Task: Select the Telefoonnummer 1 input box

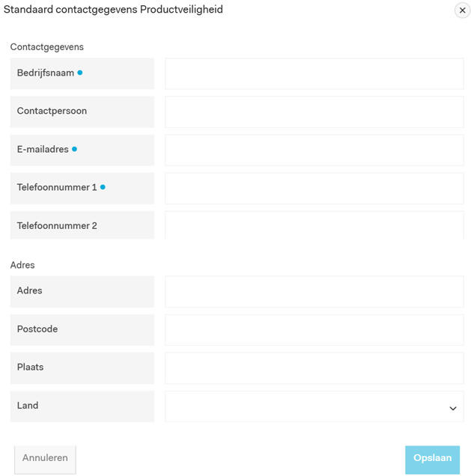Action: [314, 188]
